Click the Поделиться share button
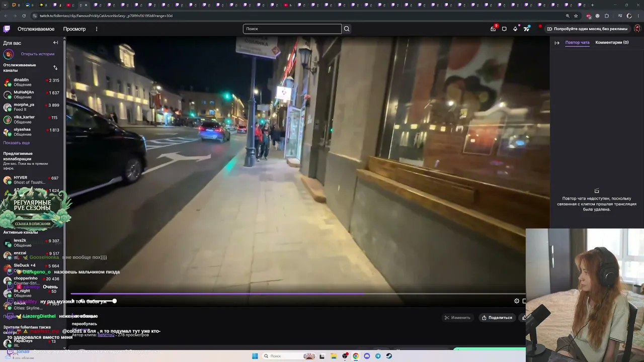This screenshot has width=644, height=362. [x=497, y=318]
